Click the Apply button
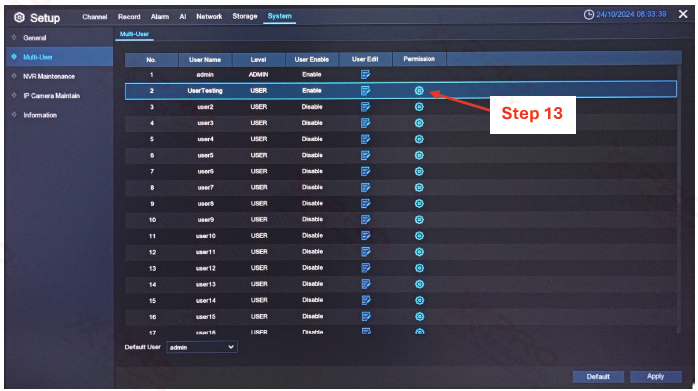The width and height of the screenshot is (698, 391). pyautogui.click(x=655, y=377)
